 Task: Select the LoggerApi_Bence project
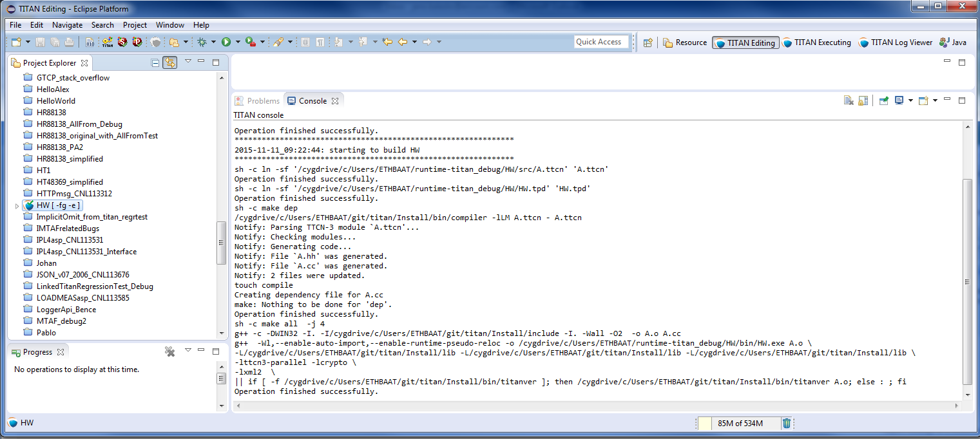click(x=66, y=310)
